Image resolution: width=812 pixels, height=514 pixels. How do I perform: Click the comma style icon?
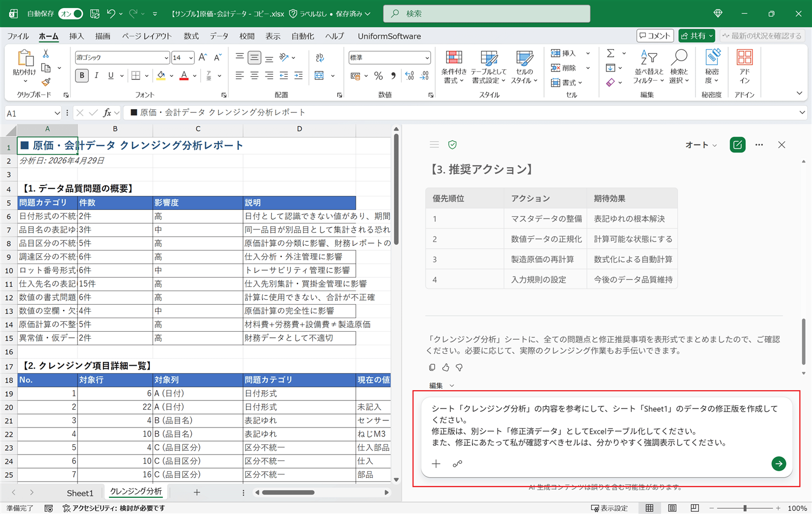(394, 76)
